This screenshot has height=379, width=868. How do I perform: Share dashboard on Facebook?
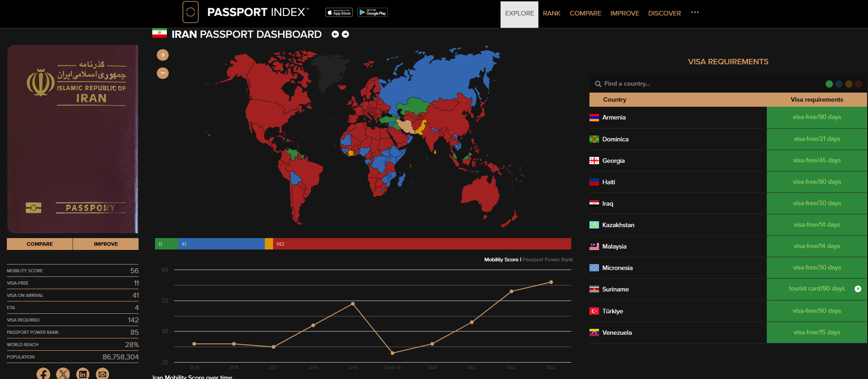point(43,374)
